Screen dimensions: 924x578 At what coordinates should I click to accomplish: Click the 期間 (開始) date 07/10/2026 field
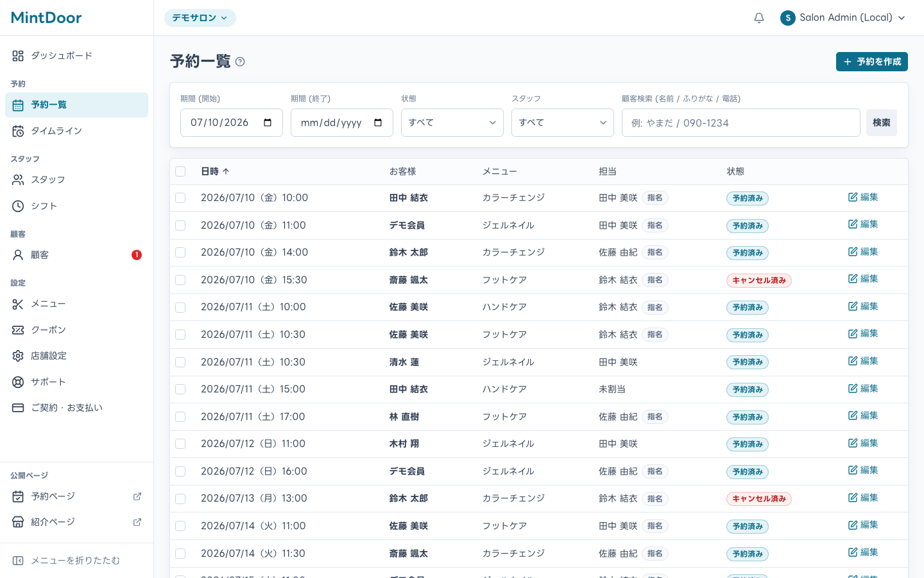tap(232, 123)
